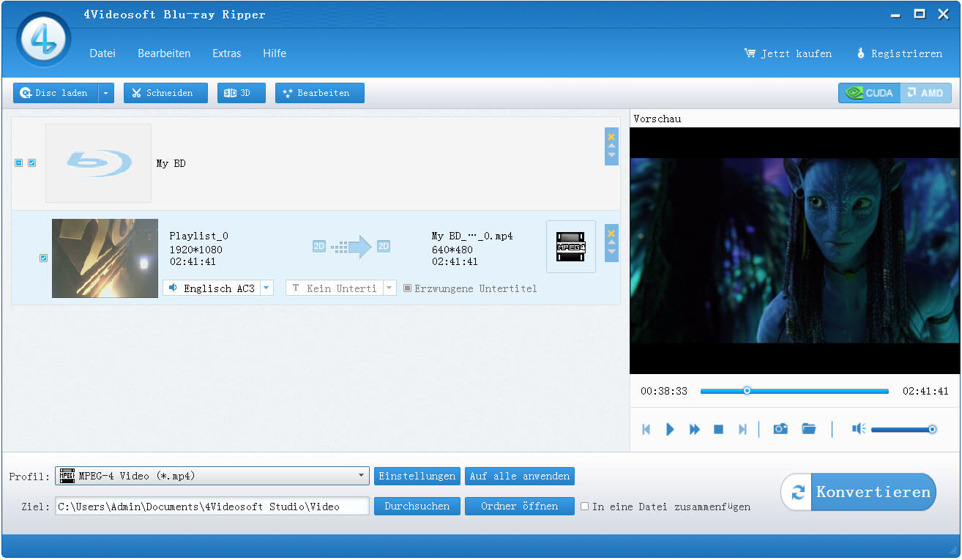Play the preview video

pos(670,430)
